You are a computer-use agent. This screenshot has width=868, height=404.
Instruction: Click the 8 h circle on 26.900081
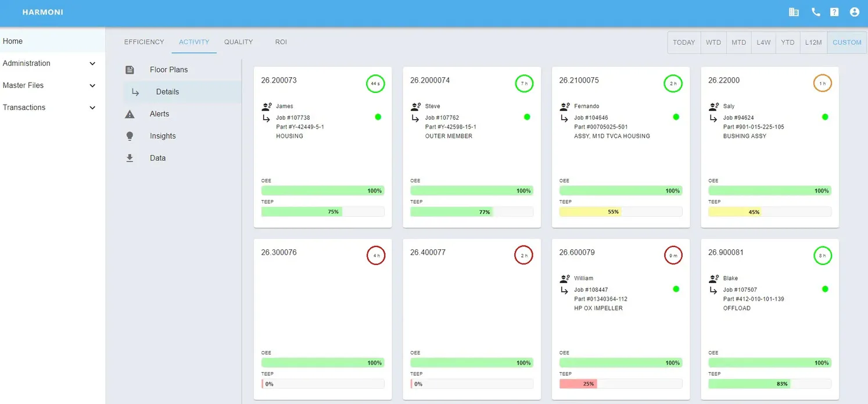(x=823, y=255)
